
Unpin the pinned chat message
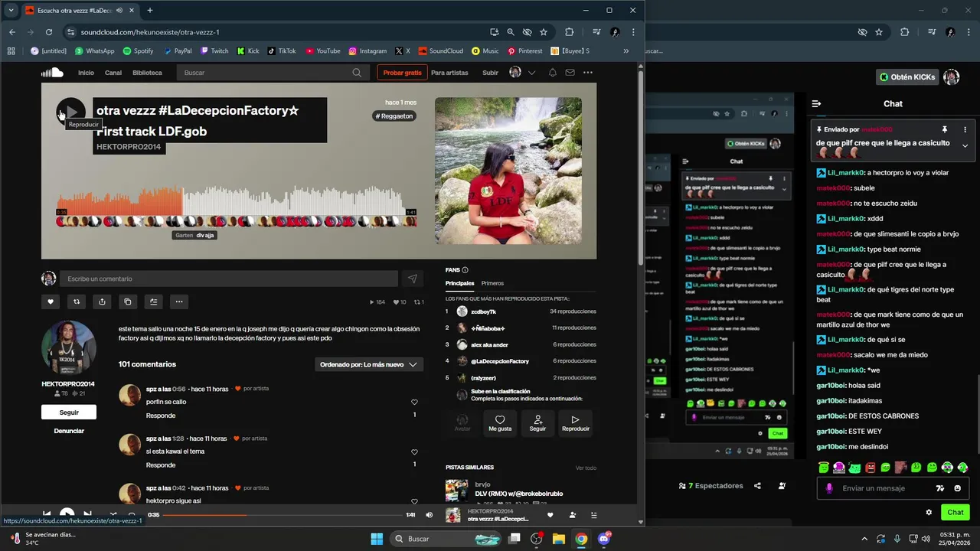tap(945, 129)
